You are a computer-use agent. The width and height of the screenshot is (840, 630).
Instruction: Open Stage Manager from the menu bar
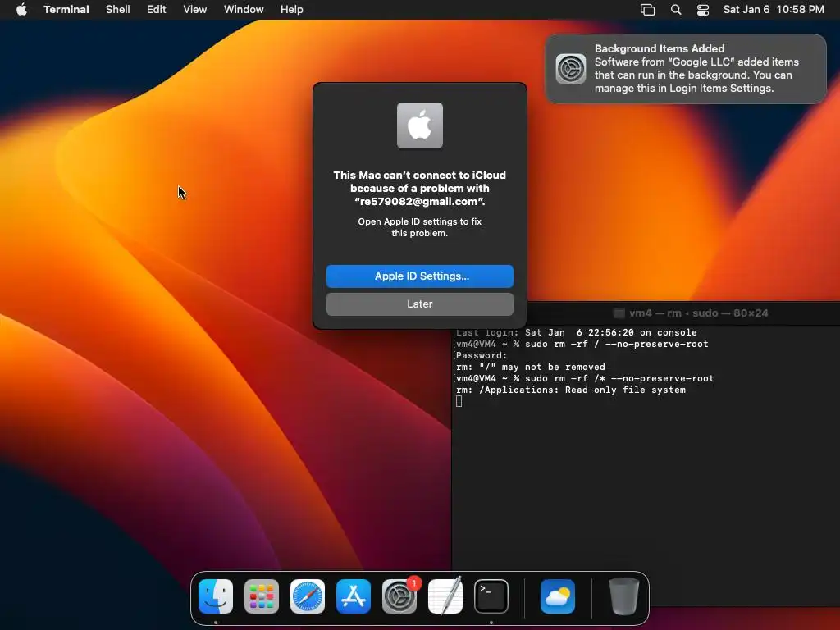647,9
